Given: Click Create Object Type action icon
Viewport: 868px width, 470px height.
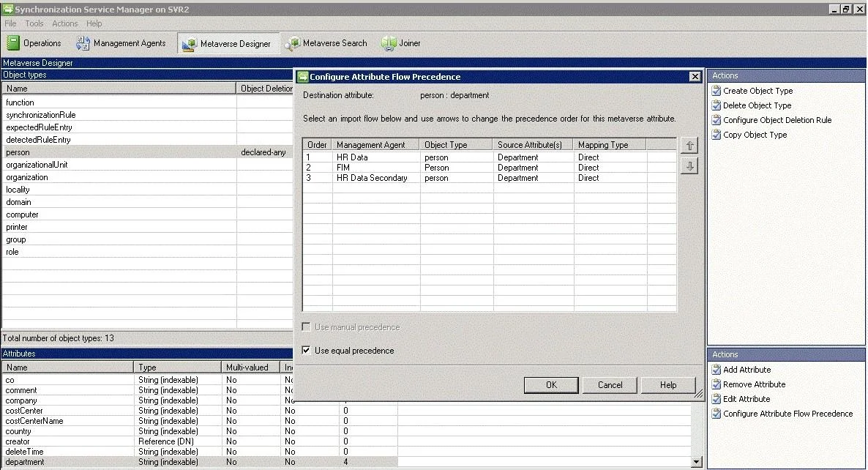Looking at the screenshot, I should pyautogui.click(x=717, y=91).
